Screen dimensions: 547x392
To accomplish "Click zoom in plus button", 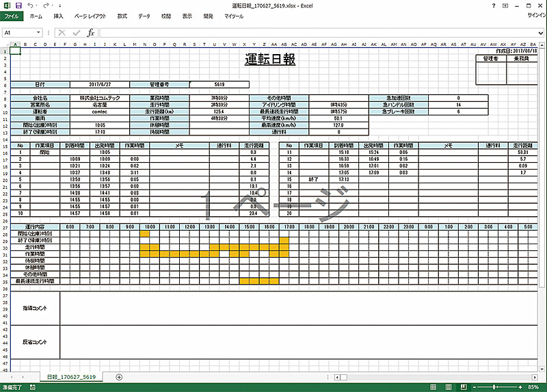I will [520, 387].
